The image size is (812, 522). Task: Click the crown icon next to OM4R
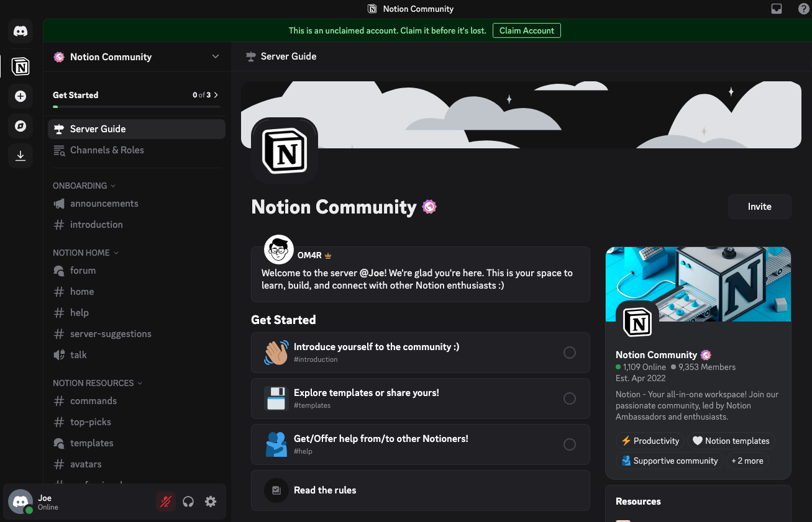[x=328, y=256]
